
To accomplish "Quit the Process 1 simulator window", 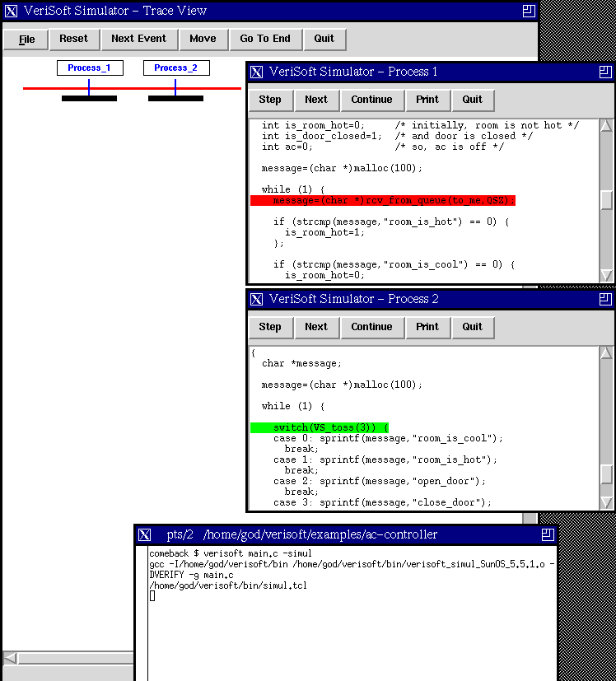I will (472, 100).
